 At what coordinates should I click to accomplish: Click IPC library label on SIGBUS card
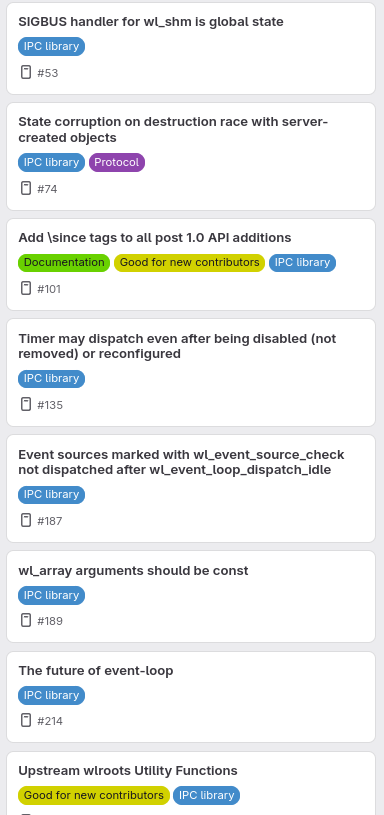[51, 46]
